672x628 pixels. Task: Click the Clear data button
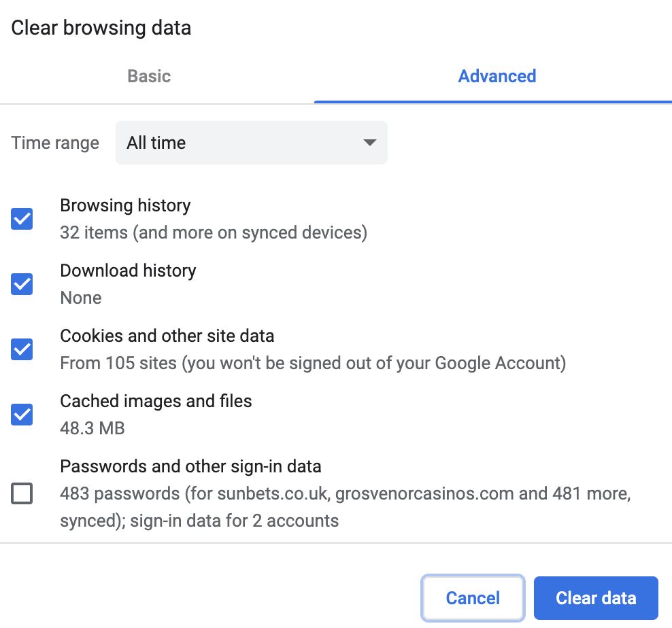[596, 598]
